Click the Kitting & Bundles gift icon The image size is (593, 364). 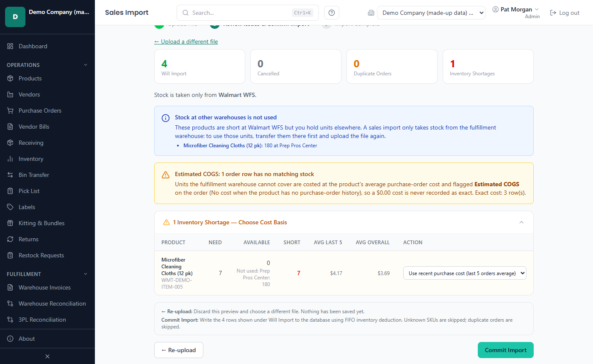[x=11, y=223]
